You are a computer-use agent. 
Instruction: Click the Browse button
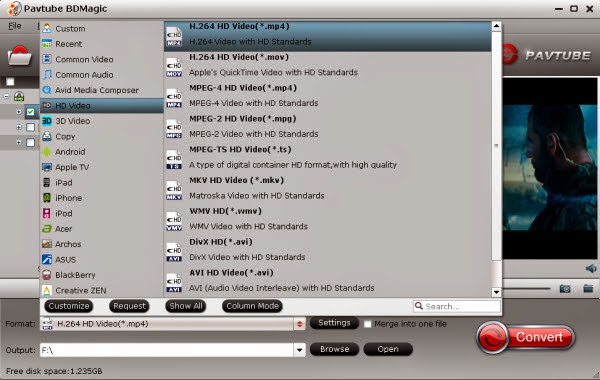334,349
